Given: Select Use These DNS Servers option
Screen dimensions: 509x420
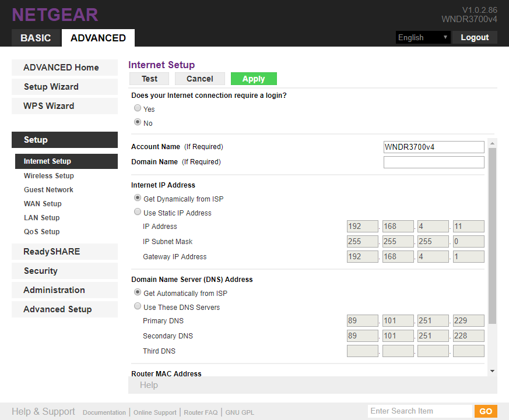Looking at the screenshot, I should coord(138,306).
